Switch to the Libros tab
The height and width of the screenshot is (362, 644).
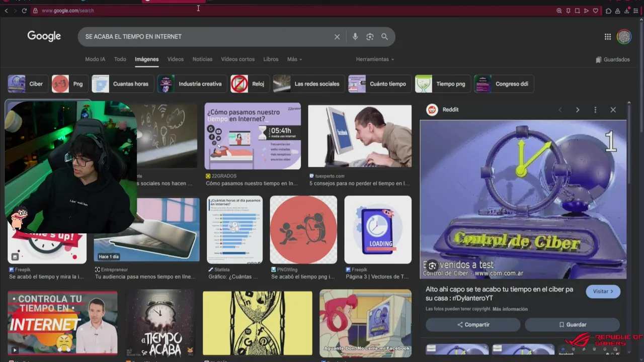click(x=271, y=59)
